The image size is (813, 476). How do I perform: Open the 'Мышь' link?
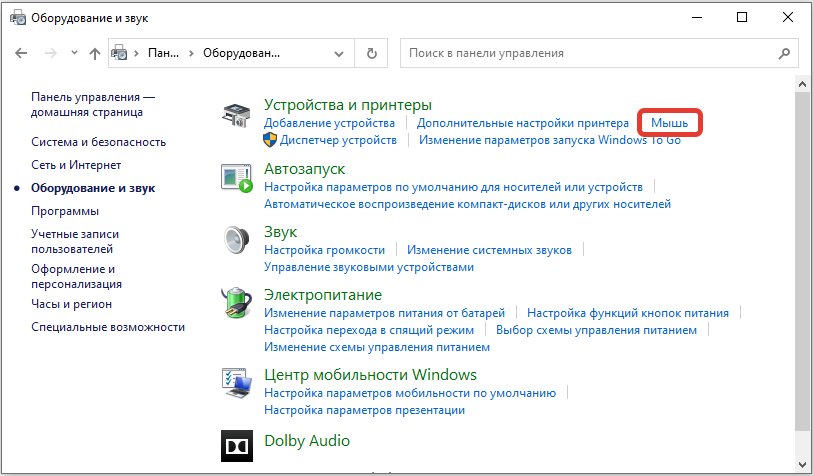click(x=668, y=122)
